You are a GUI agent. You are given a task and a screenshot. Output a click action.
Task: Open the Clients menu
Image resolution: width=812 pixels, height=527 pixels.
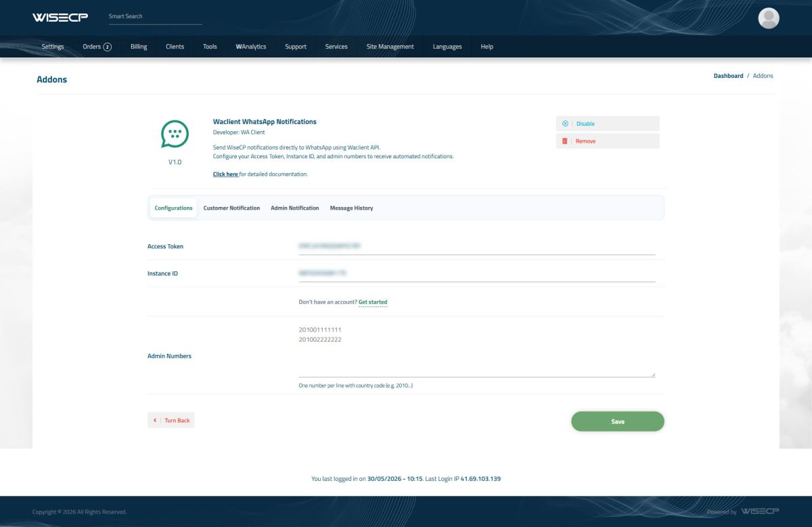pyautogui.click(x=175, y=47)
